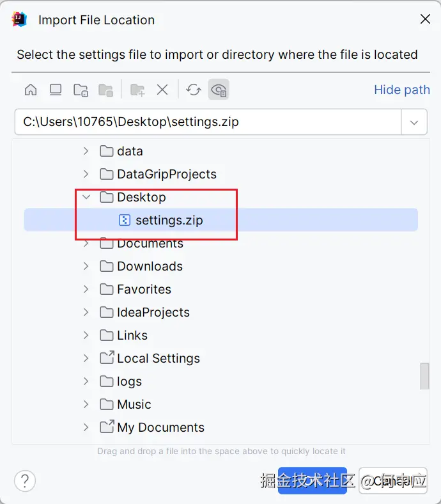441x504 pixels.
Task: Open the path history dropdown arrow
Action: (x=414, y=122)
